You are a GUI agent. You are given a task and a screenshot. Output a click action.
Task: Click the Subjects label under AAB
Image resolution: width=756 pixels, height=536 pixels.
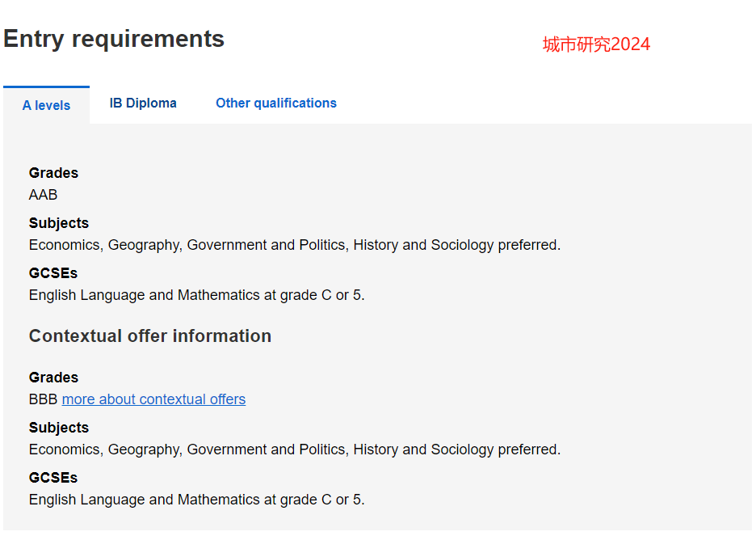pyautogui.click(x=59, y=223)
